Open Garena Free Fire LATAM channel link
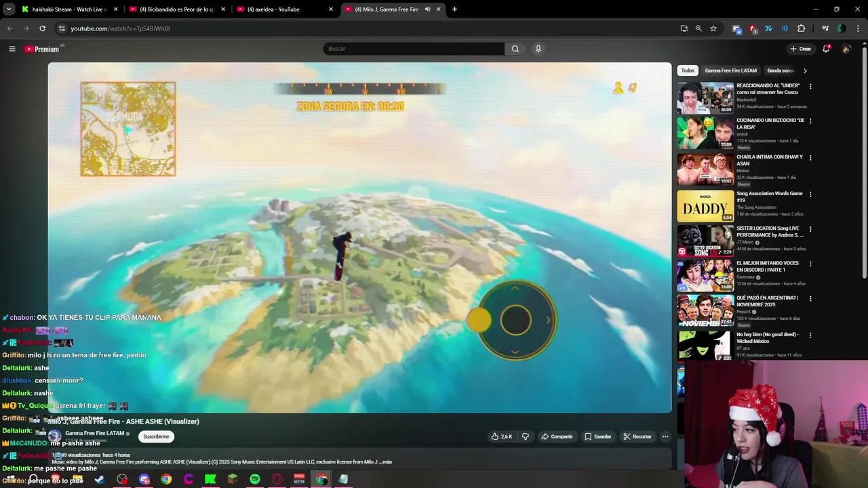Image resolution: width=868 pixels, height=488 pixels. click(95, 433)
